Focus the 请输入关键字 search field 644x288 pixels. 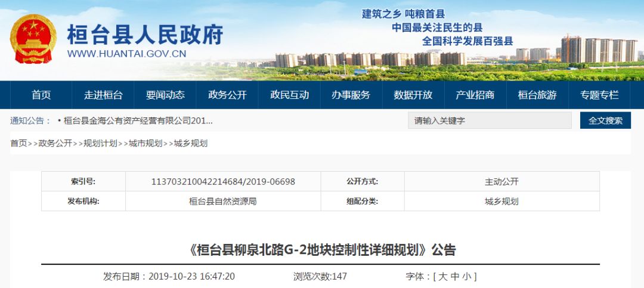[490, 120]
